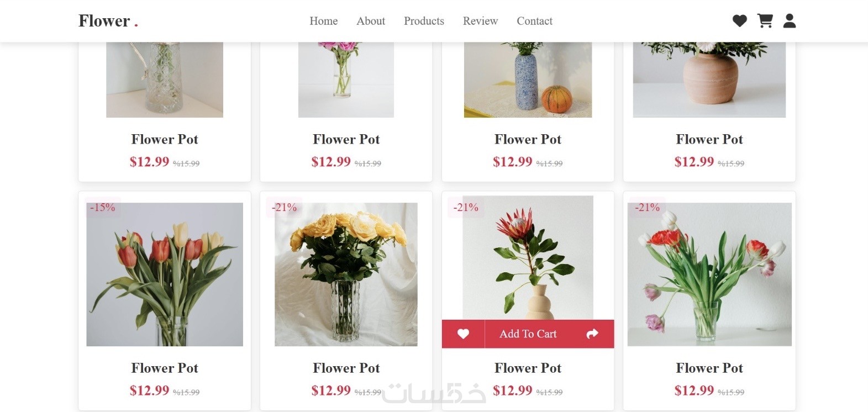Viewport: 868px width, 412px height.
Task: Select the crystal glass vase image
Action: 165,80
